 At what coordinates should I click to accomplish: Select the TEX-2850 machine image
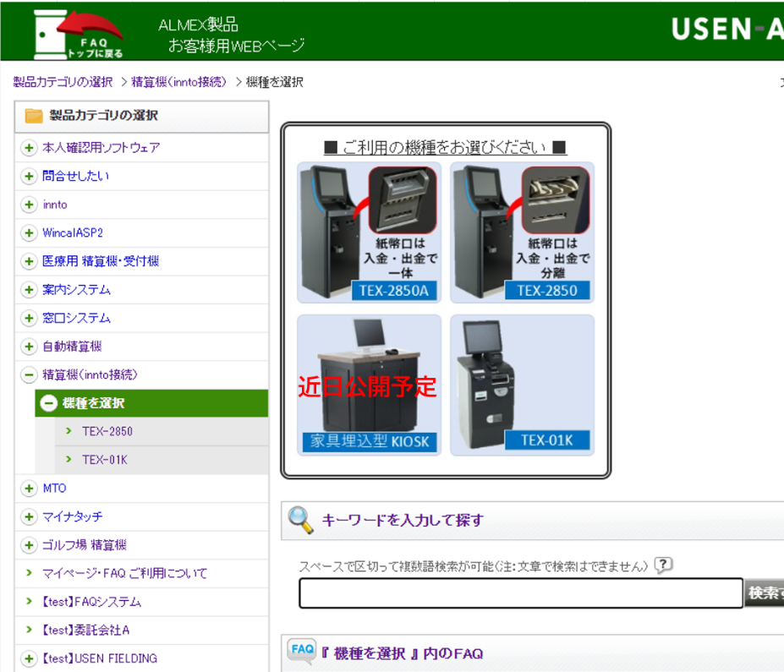[522, 232]
